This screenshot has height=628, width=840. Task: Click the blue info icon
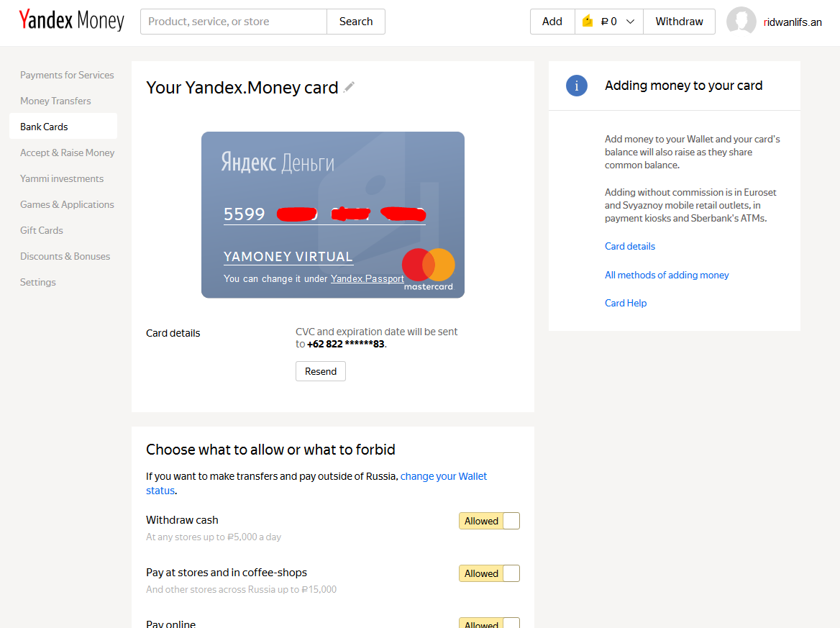click(x=576, y=86)
